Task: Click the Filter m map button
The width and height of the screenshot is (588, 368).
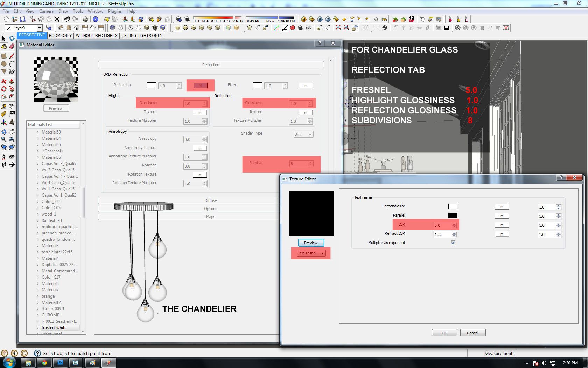Action: click(x=306, y=86)
